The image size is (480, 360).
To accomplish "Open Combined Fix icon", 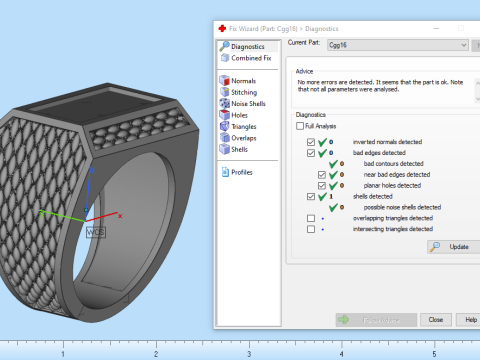I will pyautogui.click(x=225, y=58).
